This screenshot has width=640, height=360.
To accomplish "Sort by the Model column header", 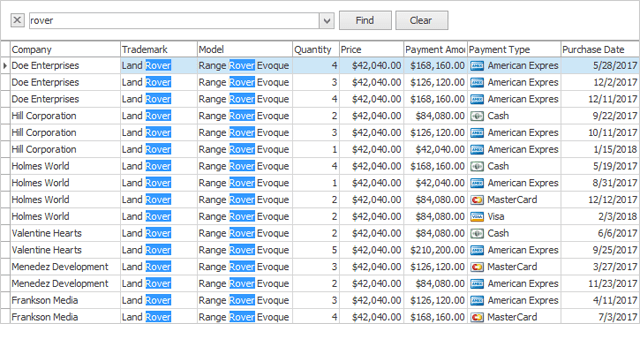I will [245, 49].
